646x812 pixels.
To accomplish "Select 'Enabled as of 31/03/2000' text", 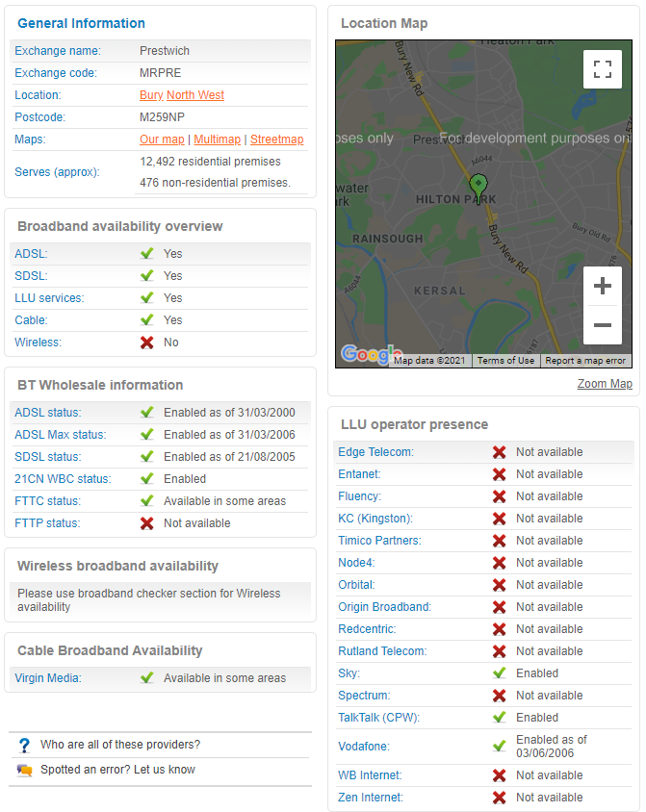I will pos(229,413).
